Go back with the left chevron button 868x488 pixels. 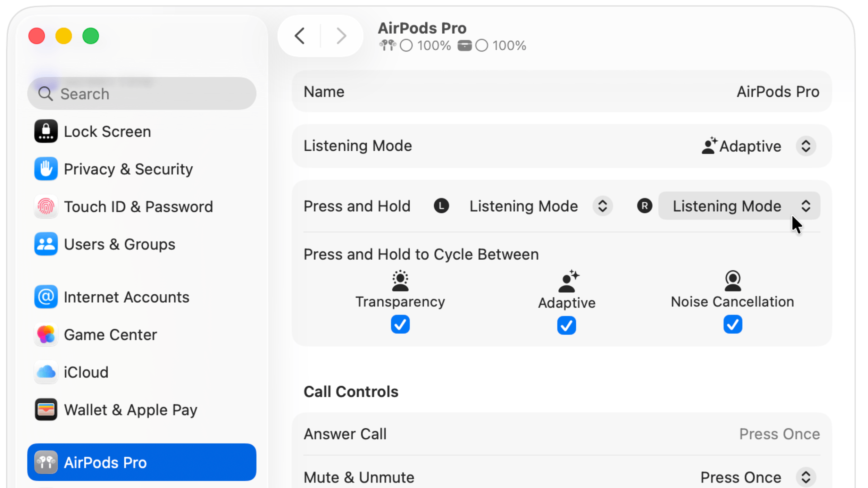click(x=300, y=36)
